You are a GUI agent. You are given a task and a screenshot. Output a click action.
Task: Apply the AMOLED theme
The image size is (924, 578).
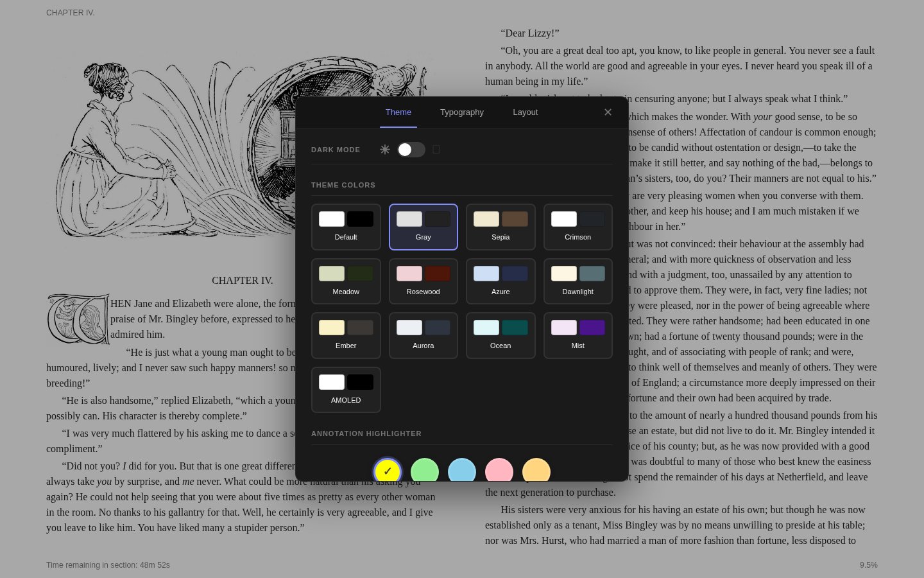pos(346,390)
